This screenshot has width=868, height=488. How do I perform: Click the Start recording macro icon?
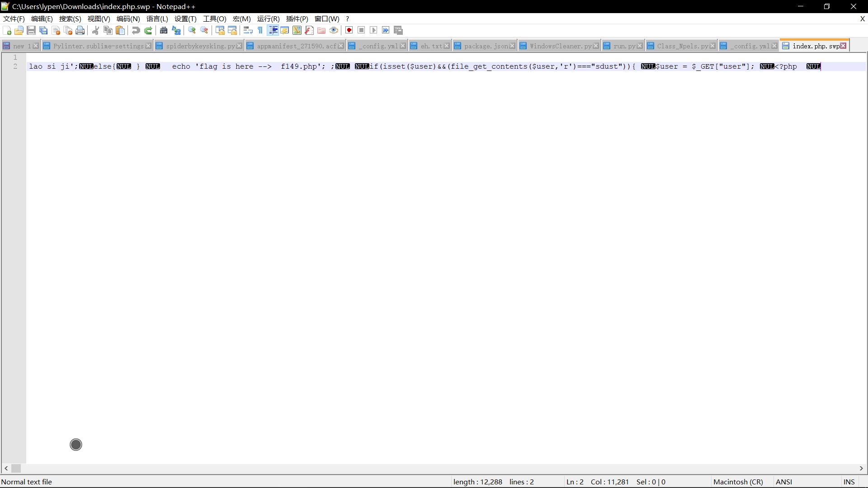click(349, 30)
